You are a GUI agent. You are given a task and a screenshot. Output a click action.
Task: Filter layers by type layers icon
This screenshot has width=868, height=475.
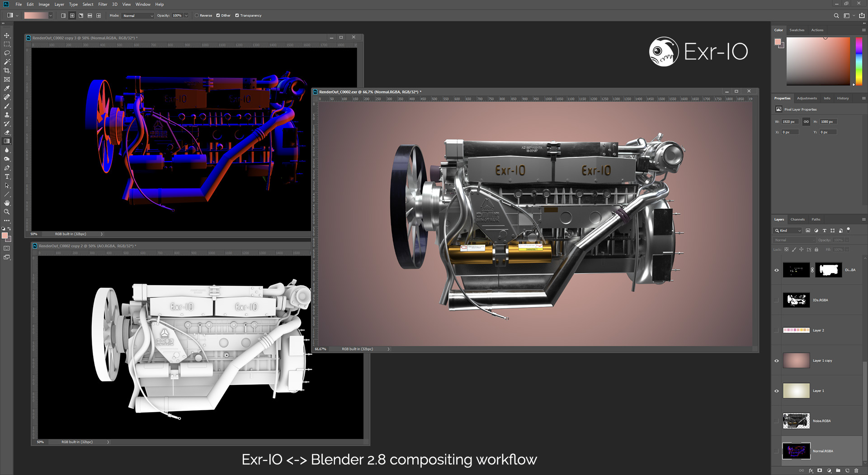click(824, 231)
